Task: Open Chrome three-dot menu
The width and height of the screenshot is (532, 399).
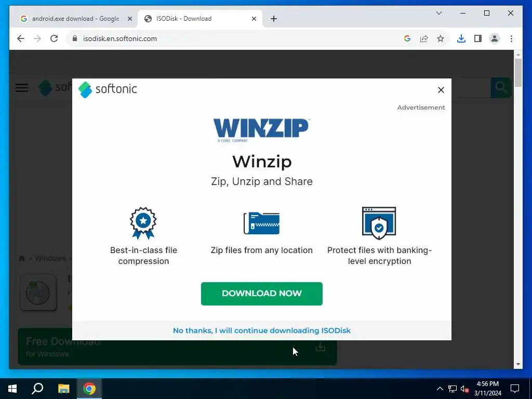Action: (x=511, y=38)
